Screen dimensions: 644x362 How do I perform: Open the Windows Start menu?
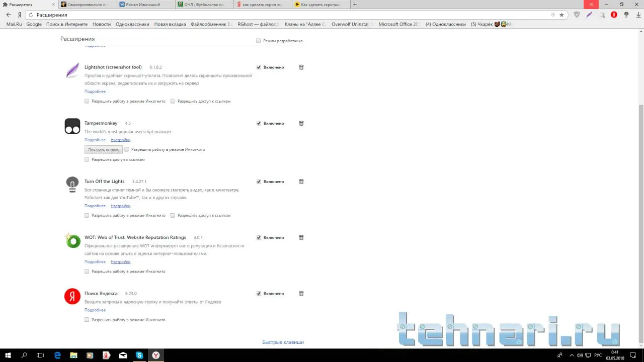(8, 355)
